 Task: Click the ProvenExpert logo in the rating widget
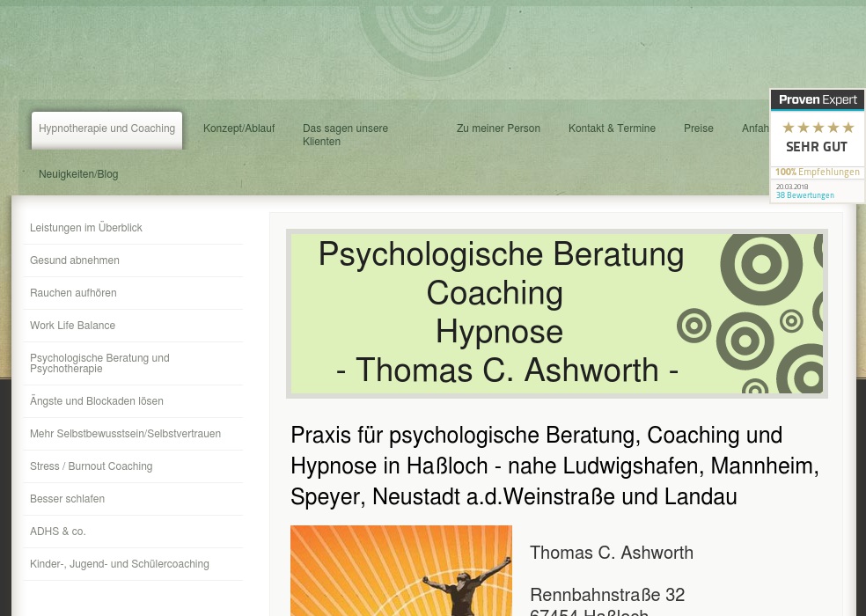[817, 99]
